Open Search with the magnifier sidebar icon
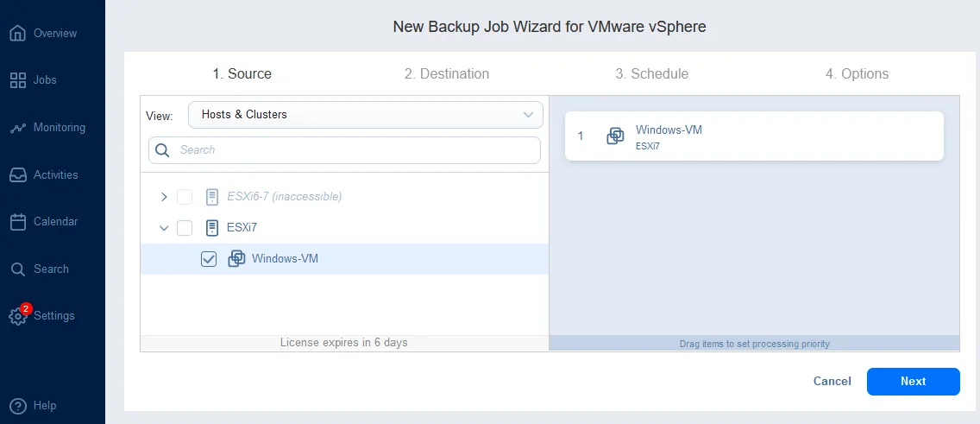980x424 pixels. point(17,269)
